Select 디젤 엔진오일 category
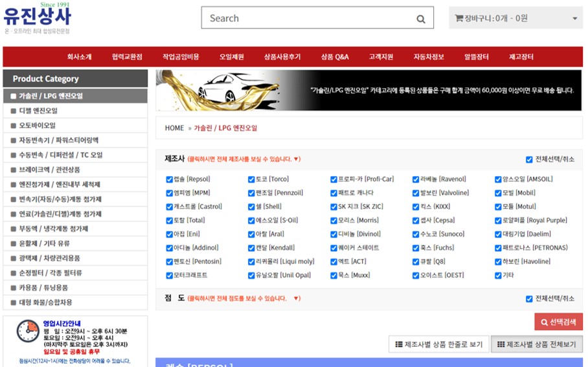Screen dimensions: 588x367 pyautogui.click(x=75, y=111)
